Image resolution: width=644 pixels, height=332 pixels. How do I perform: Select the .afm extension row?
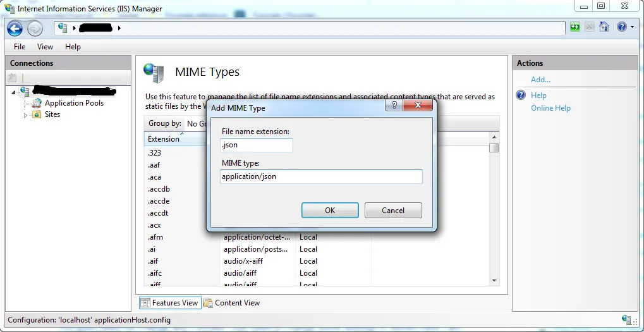(x=155, y=237)
